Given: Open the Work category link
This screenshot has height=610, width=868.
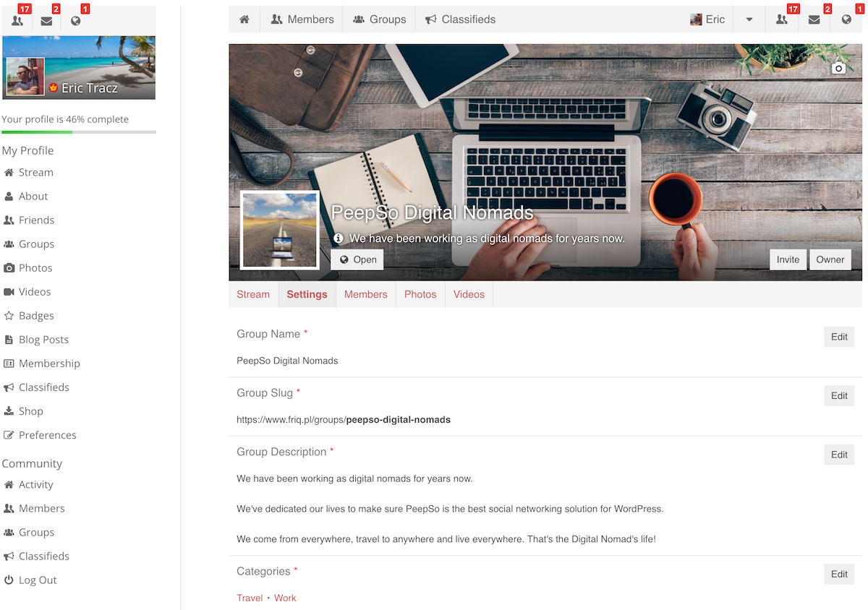Looking at the screenshot, I should [285, 598].
